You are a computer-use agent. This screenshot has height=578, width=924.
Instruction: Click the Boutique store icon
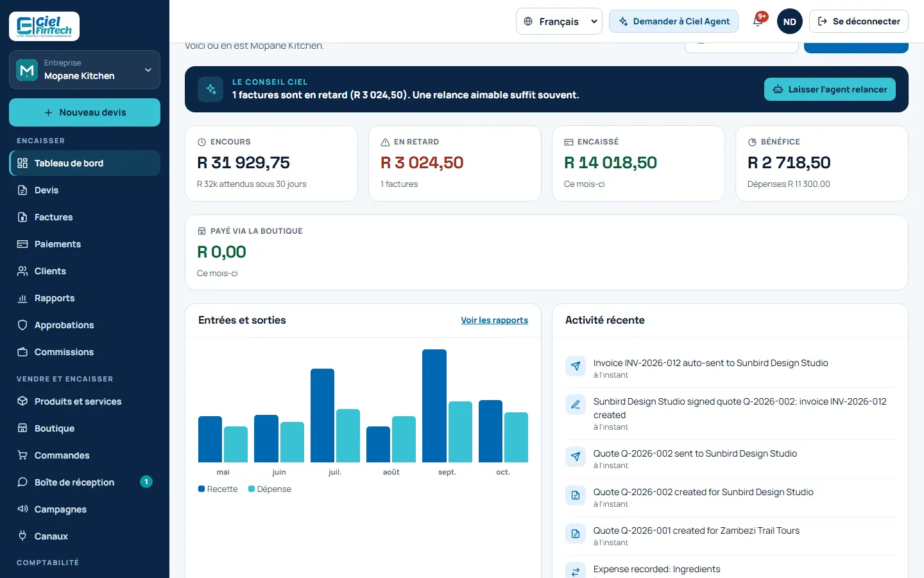tap(22, 428)
